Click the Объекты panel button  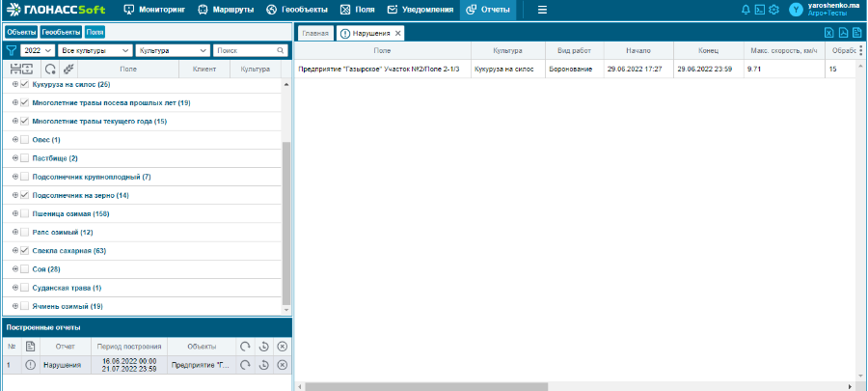pyautogui.click(x=20, y=32)
